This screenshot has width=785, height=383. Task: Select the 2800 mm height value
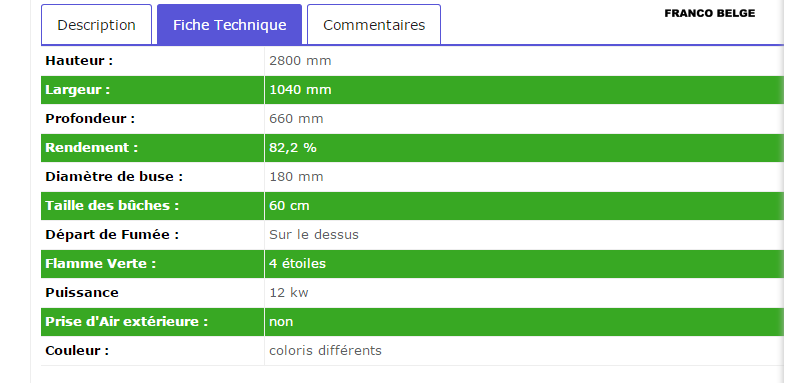point(300,61)
